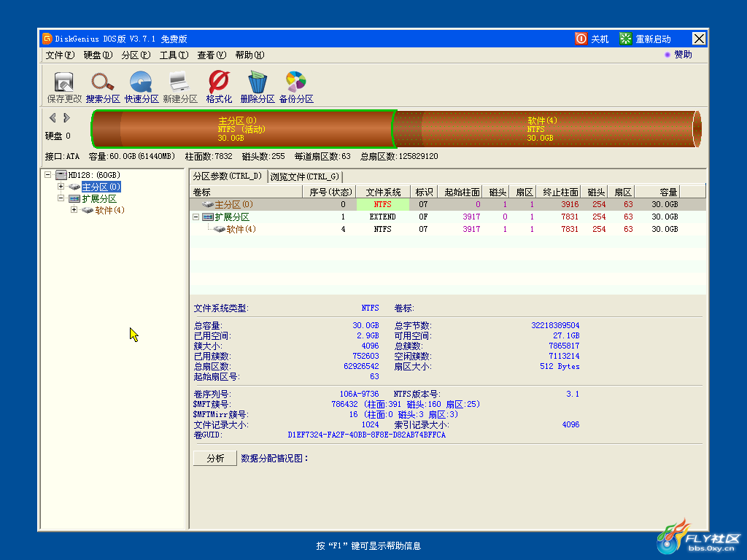This screenshot has width=747, height=560.
Task: Click the 扩展分区 icon in the tree
Action: point(74,198)
